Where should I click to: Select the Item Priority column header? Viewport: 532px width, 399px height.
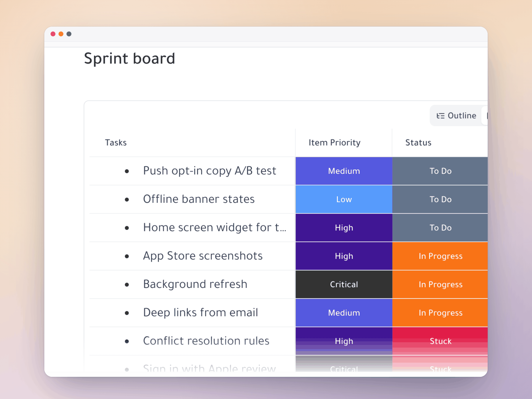click(x=335, y=143)
